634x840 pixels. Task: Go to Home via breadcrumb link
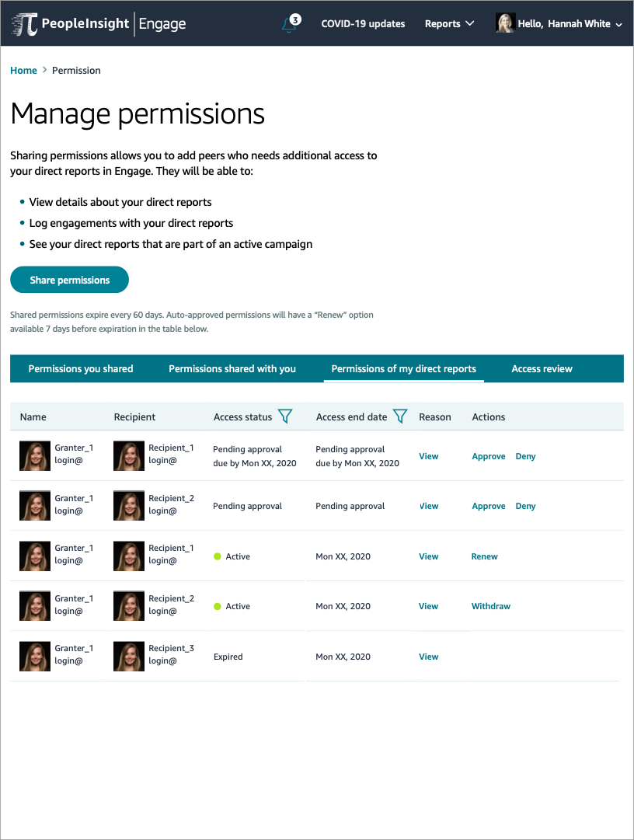(23, 70)
